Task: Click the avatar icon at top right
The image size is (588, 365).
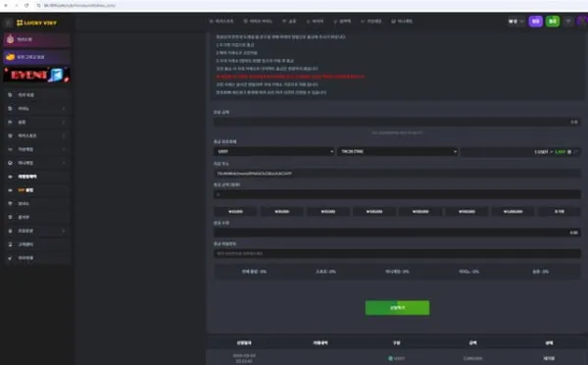Action: coord(582,22)
